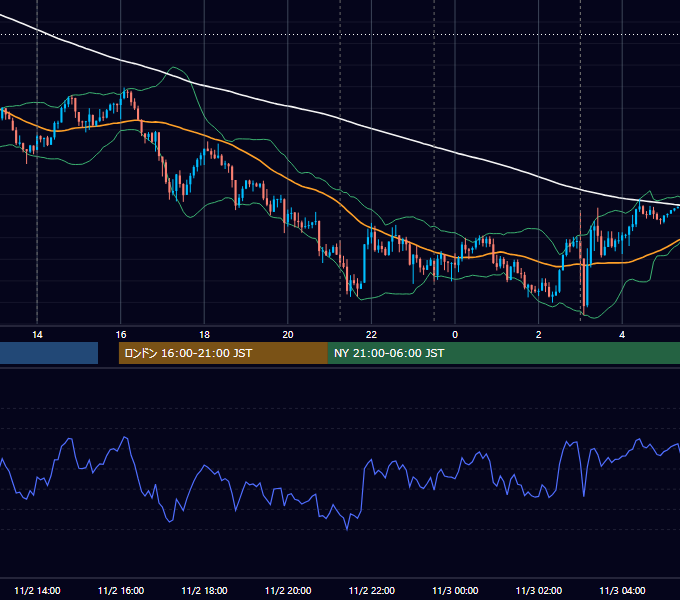Screen dimensions: 680x600
Task: Click hour label 20 on price chart axis
Action: 288,335
